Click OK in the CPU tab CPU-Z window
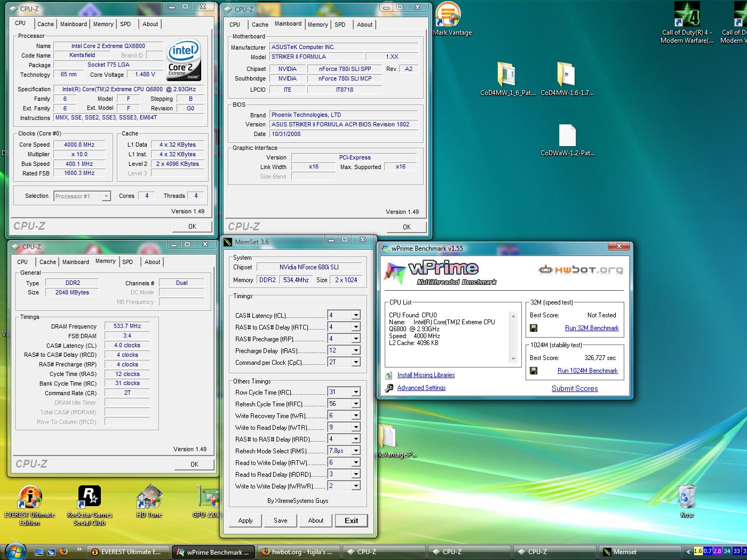747x560 pixels. (x=192, y=226)
